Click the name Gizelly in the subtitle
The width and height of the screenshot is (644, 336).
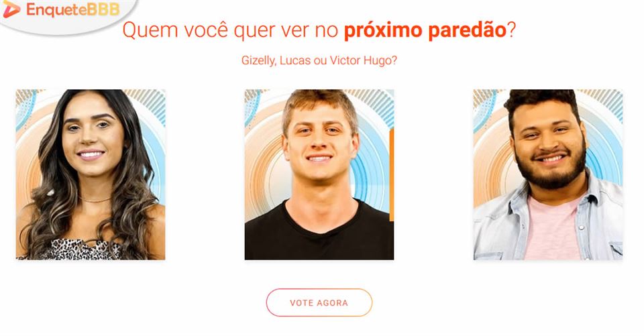point(258,61)
